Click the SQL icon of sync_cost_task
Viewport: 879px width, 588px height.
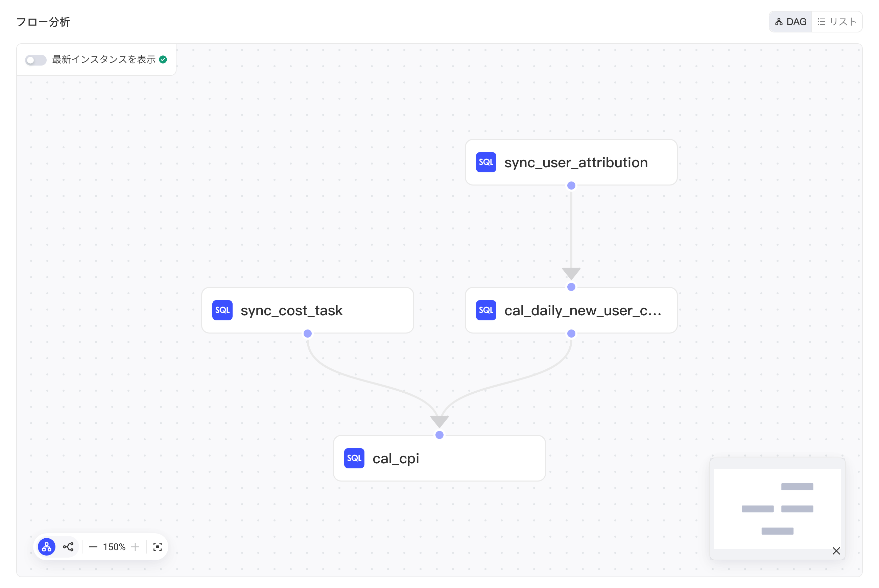click(x=222, y=311)
